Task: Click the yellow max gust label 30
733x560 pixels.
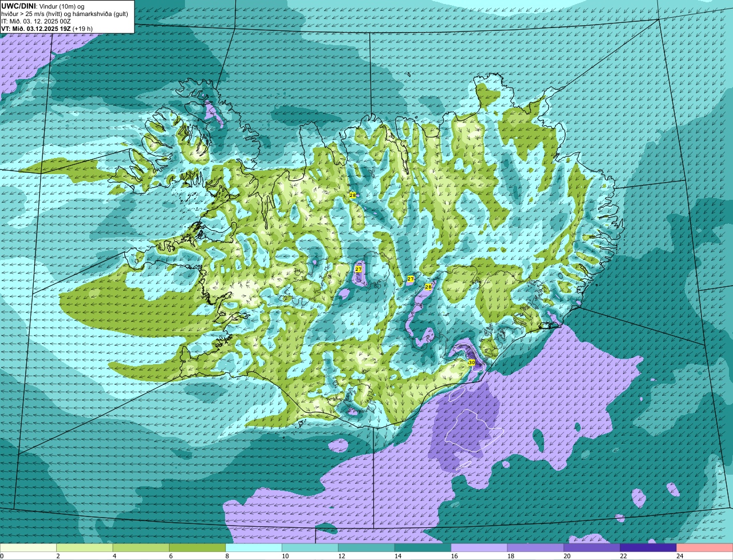Action: [x=472, y=362]
